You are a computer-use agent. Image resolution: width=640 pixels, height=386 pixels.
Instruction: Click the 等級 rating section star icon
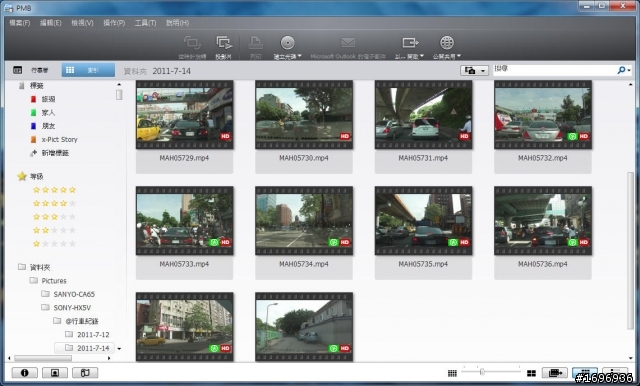point(22,176)
